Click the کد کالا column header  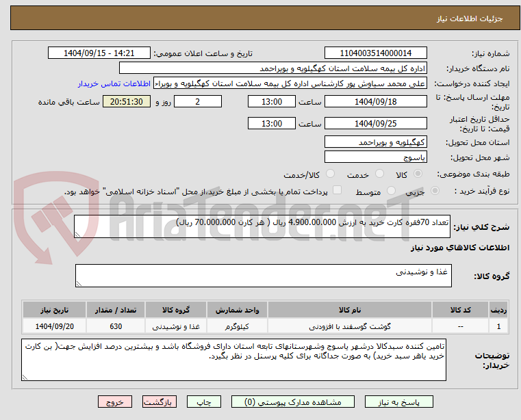click(x=460, y=310)
